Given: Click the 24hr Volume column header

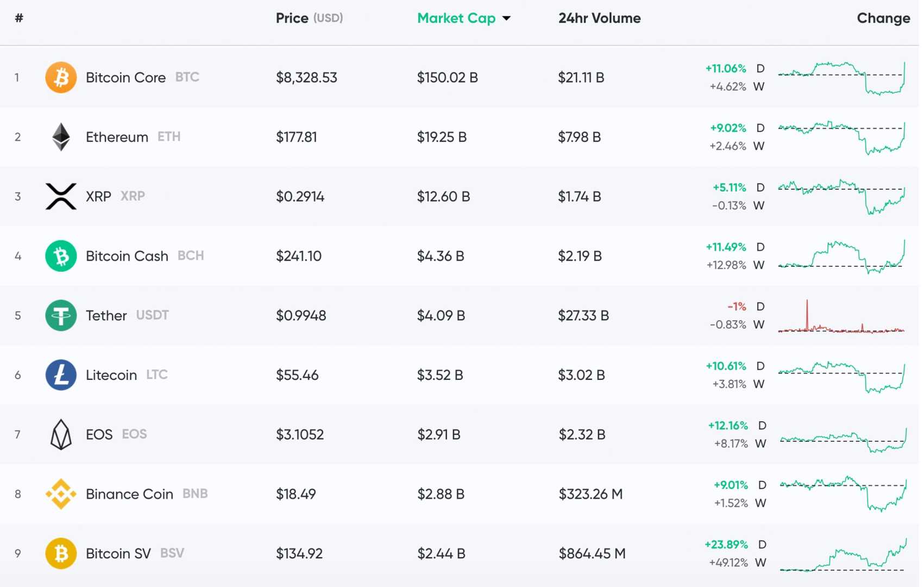Looking at the screenshot, I should 599,18.
